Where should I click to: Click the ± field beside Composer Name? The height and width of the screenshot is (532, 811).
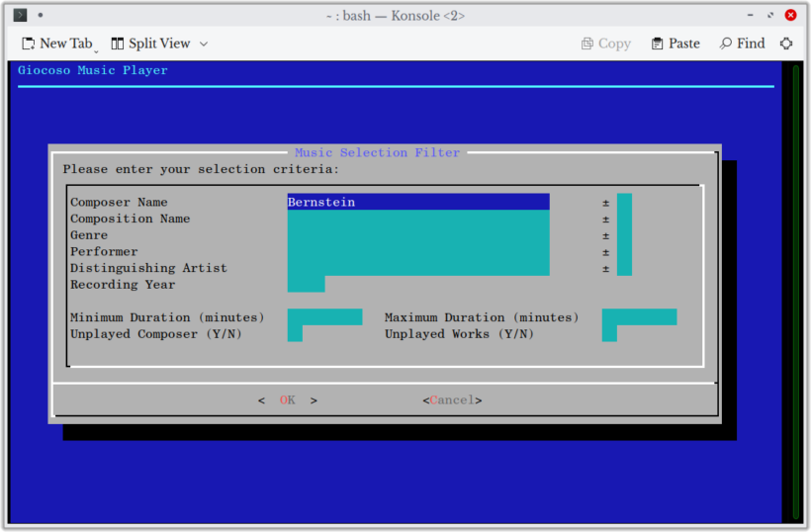tap(624, 202)
